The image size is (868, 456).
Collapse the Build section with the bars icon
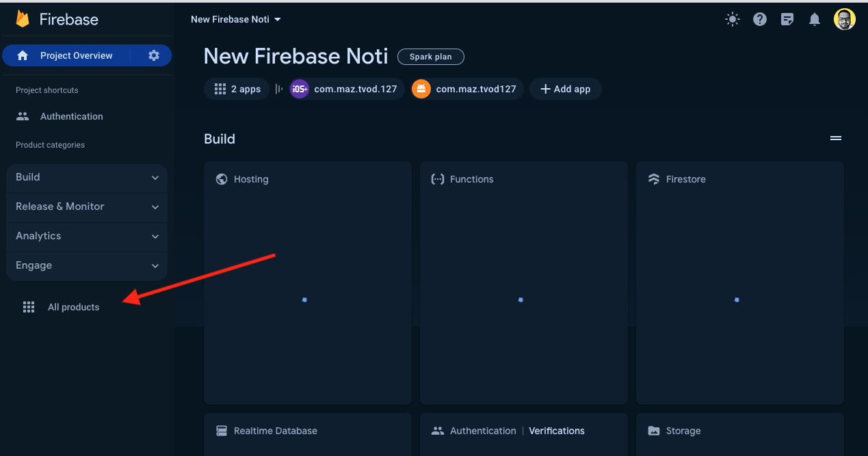836,138
